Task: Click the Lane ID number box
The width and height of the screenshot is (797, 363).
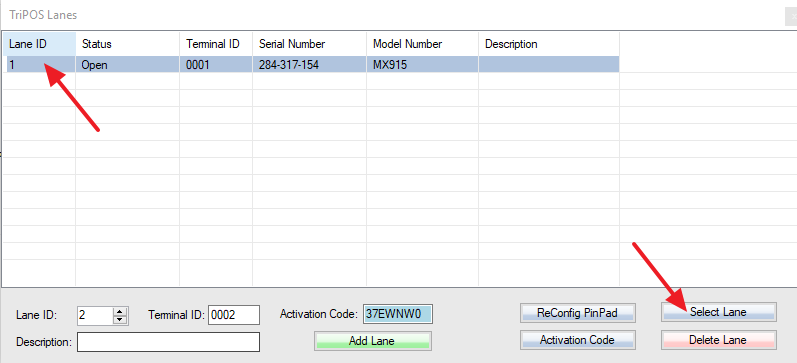Action: coord(95,315)
